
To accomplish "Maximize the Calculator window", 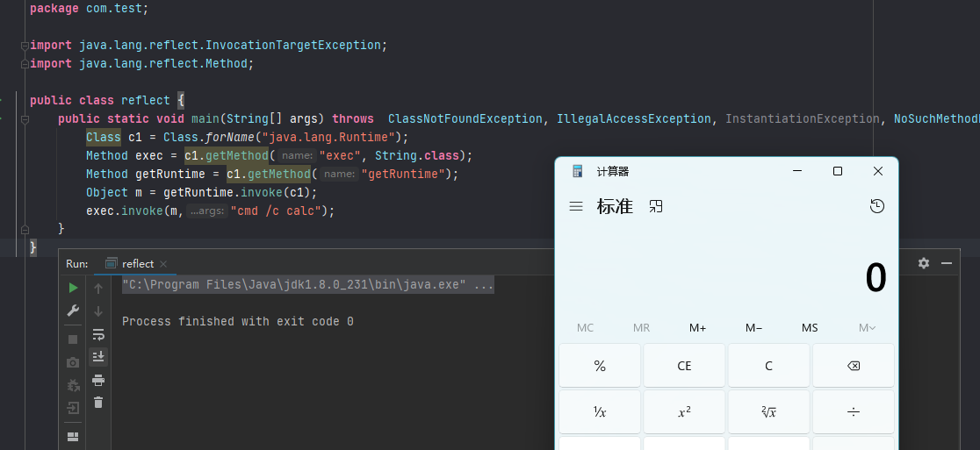I will coord(838,171).
